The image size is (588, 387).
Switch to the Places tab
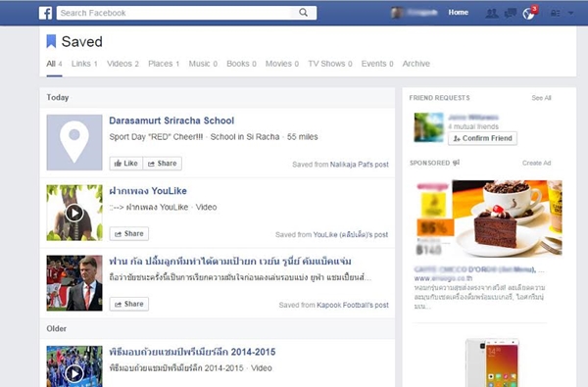coord(164,64)
